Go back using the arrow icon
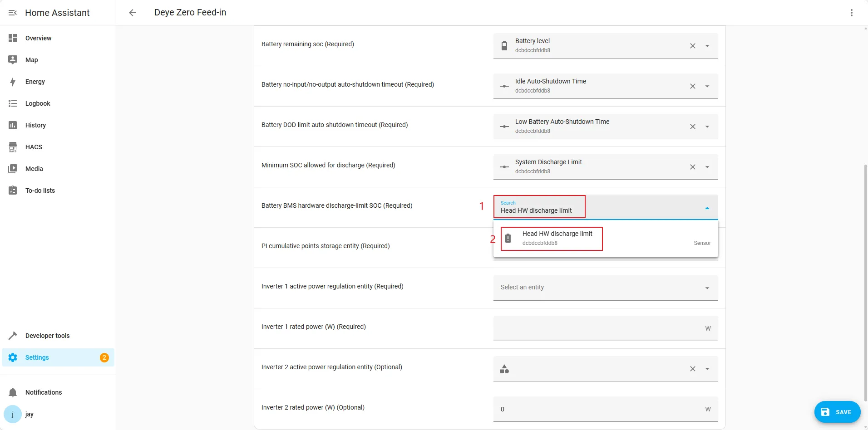Viewport: 868px width, 430px height. (x=133, y=13)
